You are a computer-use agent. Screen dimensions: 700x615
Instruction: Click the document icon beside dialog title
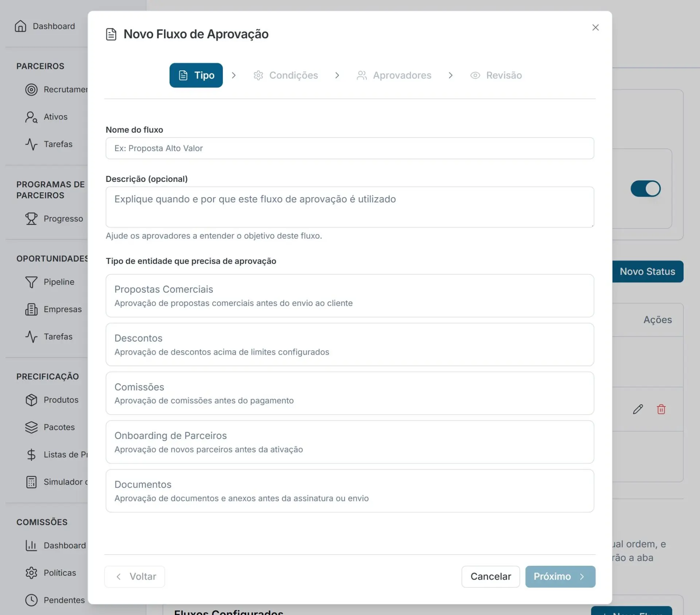click(111, 34)
